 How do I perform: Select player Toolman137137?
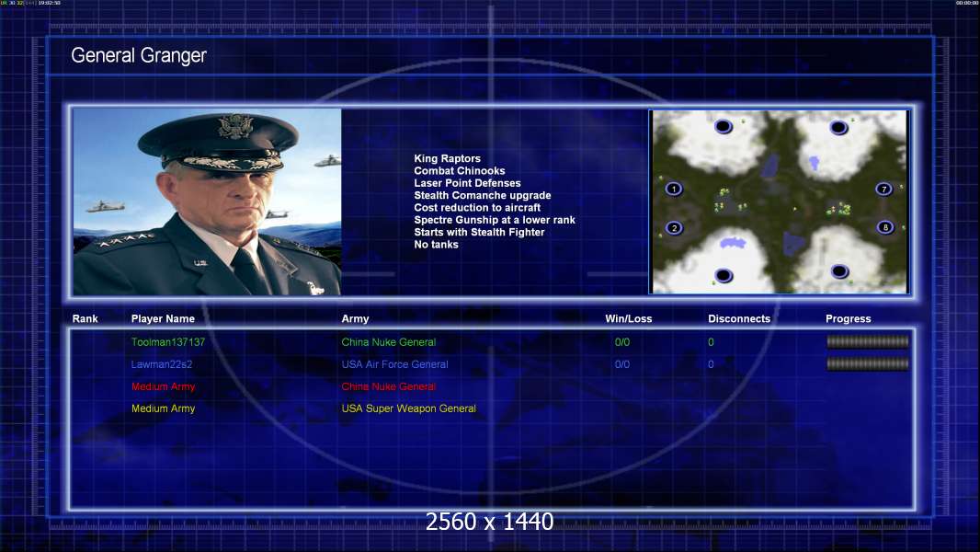click(x=168, y=342)
